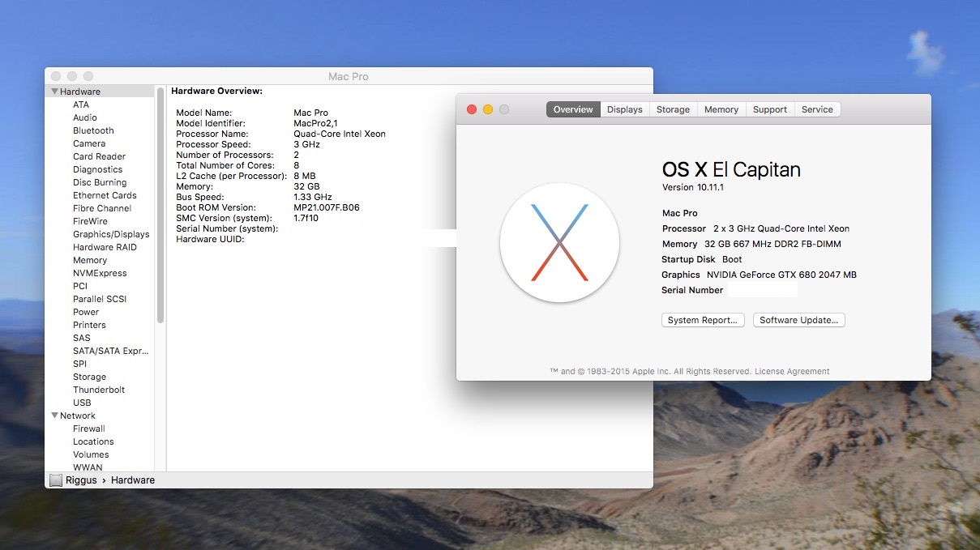Screen dimensions: 980x550
Task: Select Diagnostics in the sidebar
Action: click(x=98, y=169)
